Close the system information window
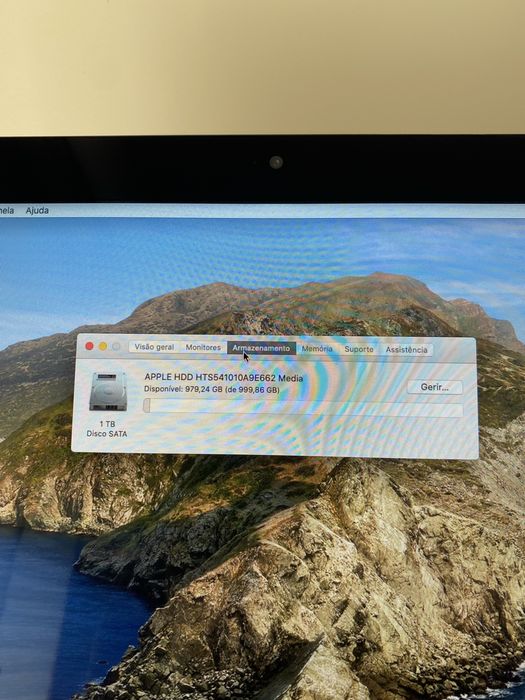 [x=89, y=346]
